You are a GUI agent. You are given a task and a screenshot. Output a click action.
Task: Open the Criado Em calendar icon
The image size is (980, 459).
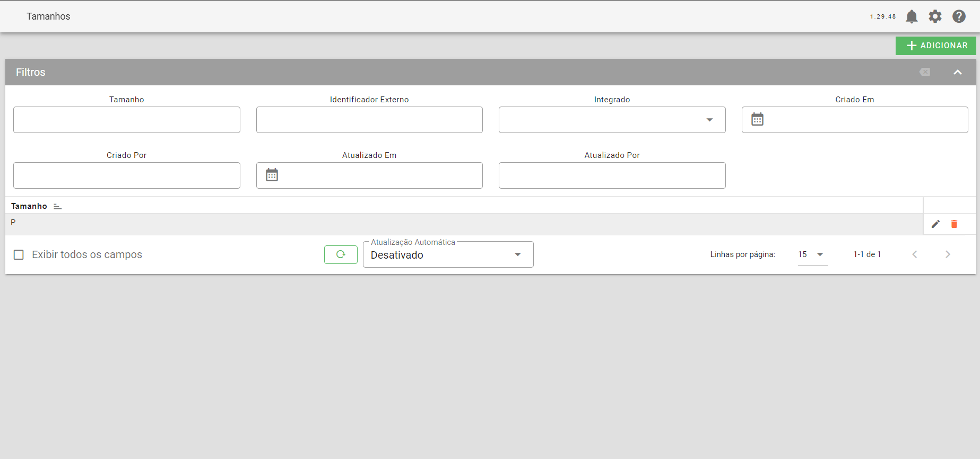(x=757, y=119)
